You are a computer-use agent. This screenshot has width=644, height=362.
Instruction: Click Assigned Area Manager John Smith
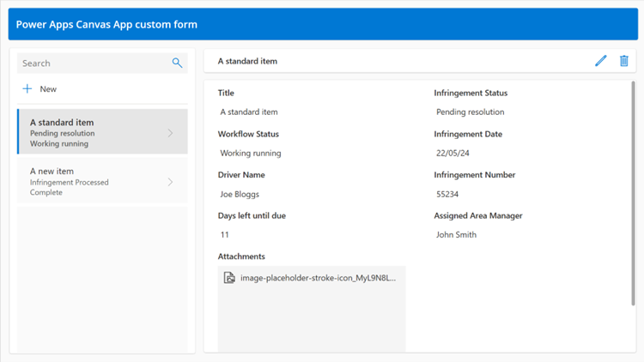click(456, 234)
